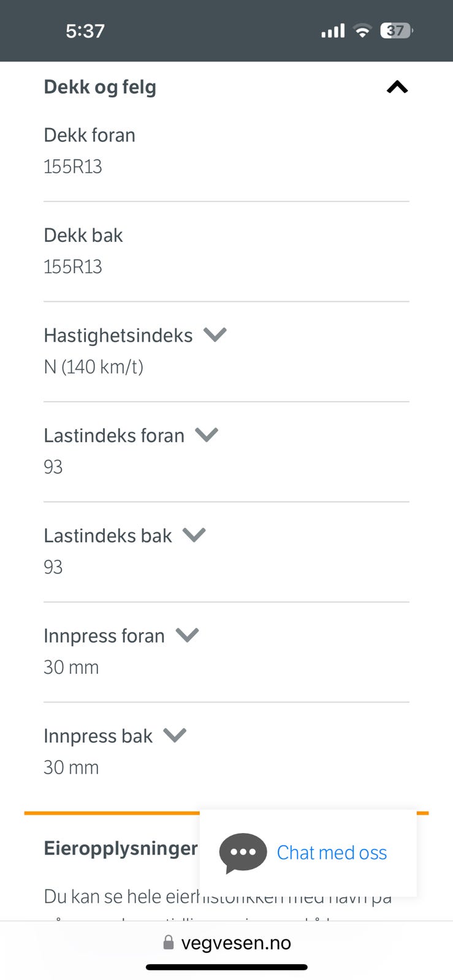The image size is (453, 980).
Task: Collapse the Dekk og felg section chevron
Action: click(x=397, y=88)
